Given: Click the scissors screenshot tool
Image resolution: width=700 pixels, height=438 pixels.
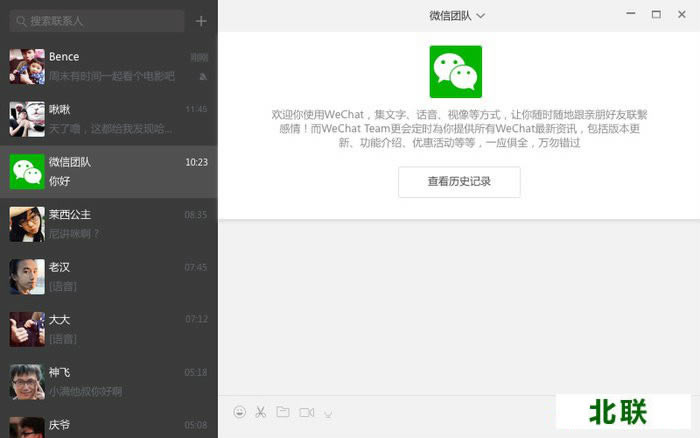Looking at the screenshot, I should (x=261, y=412).
